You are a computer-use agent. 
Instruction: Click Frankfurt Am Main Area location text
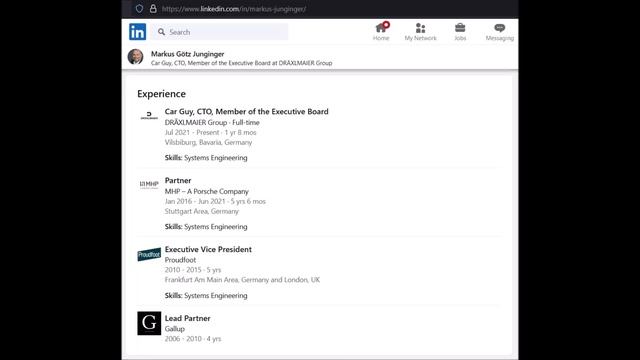coord(242,280)
